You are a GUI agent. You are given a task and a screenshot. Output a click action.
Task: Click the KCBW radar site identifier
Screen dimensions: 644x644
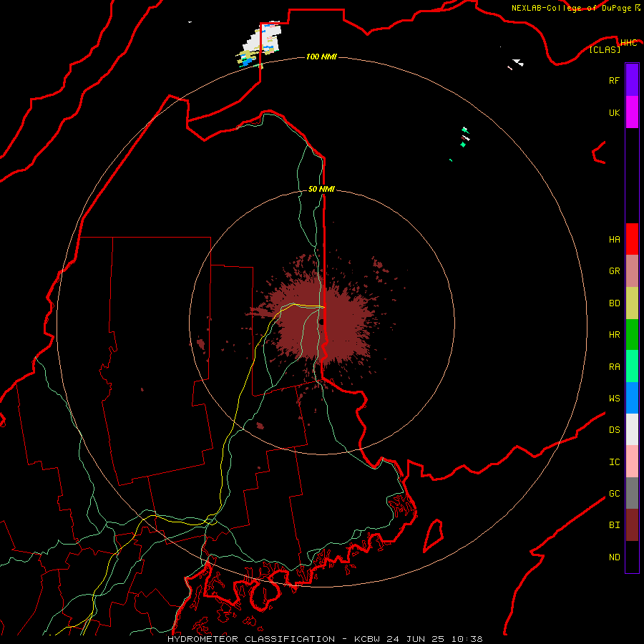tap(367, 639)
